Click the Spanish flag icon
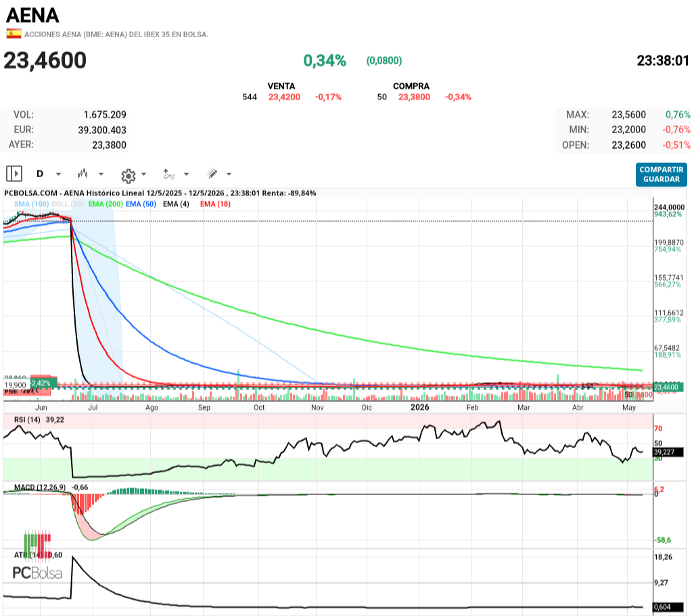Viewport: 694px width, 616px height. [x=14, y=34]
